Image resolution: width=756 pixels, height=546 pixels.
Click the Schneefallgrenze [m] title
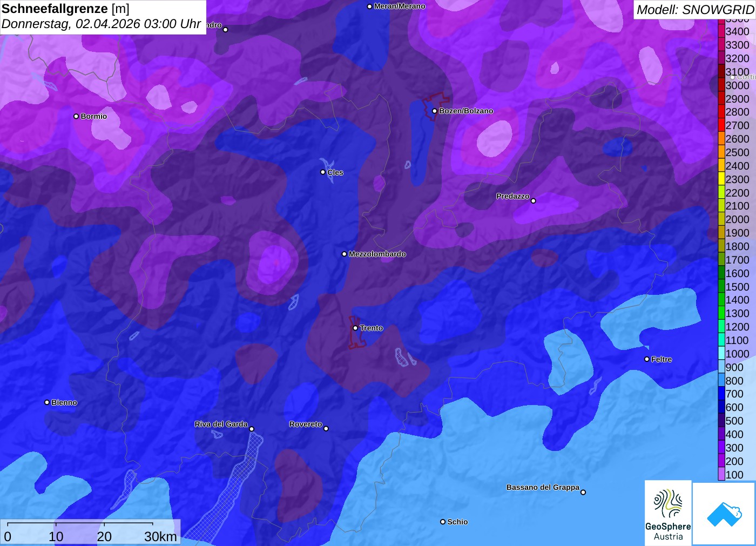(x=65, y=9)
